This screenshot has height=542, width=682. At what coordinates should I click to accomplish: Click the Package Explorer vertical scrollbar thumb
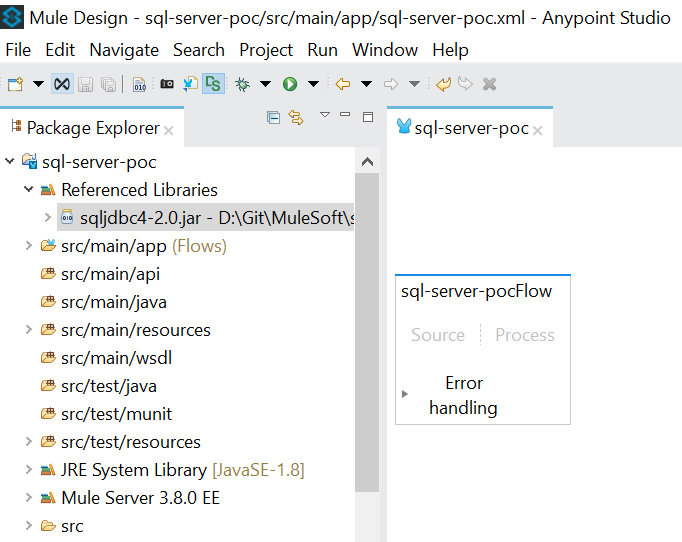(368, 333)
